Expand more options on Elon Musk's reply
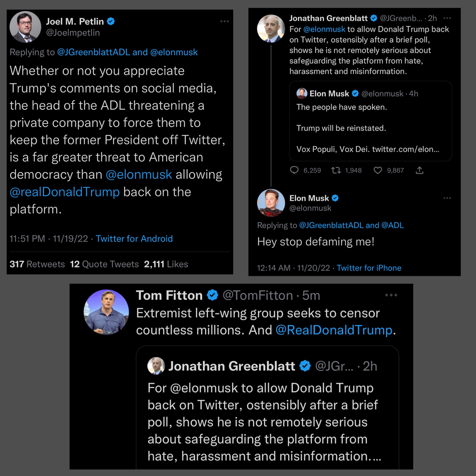The height and width of the screenshot is (476, 476). (447, 198)
